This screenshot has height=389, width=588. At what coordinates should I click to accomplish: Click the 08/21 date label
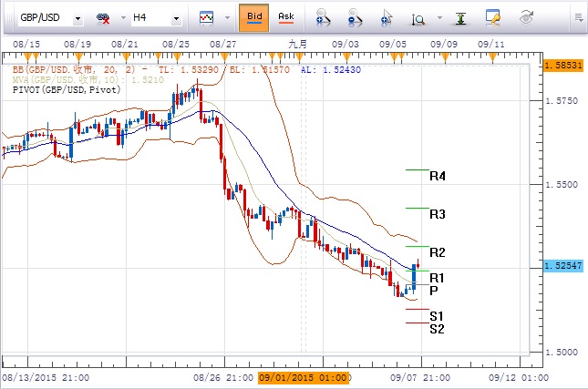[125, 45]
